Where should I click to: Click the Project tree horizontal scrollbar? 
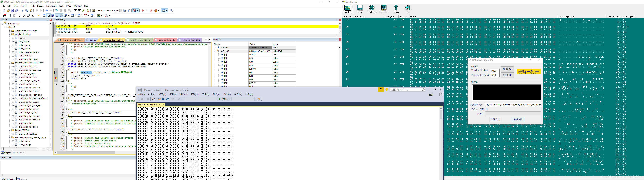click(x=24, y=149)
